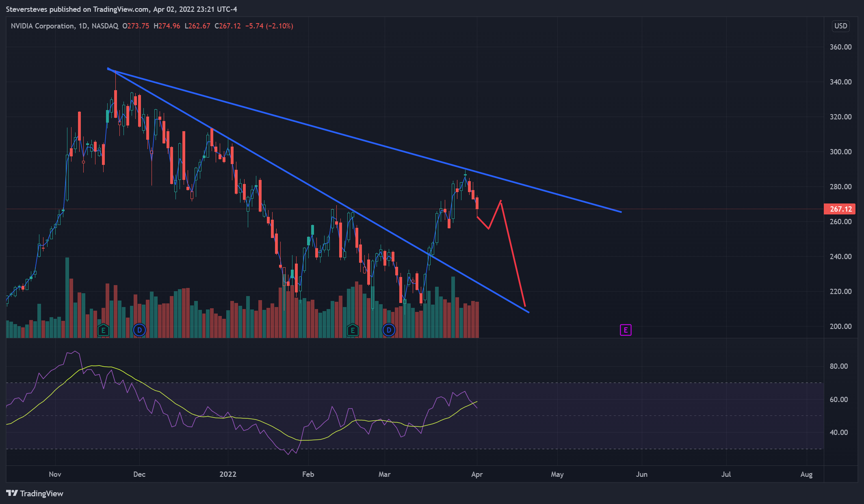864x504 pixels.
Task: Click the close value C267.12
Action: tap(227, 26)
